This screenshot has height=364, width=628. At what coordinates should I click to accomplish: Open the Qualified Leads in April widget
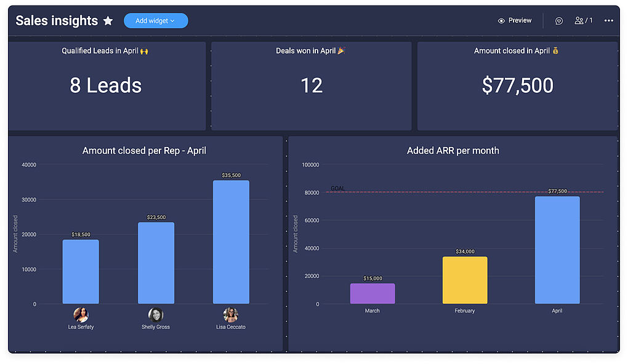tap(106, 85)
